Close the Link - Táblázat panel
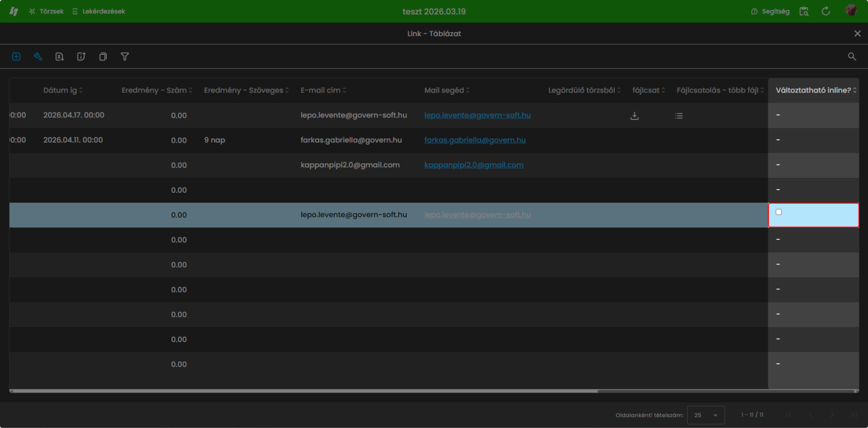868x428 pixels. tap(858, 34)
